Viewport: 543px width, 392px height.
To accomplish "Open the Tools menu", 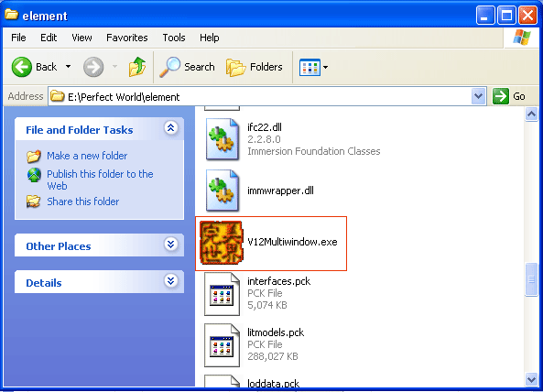I will 174,38.
